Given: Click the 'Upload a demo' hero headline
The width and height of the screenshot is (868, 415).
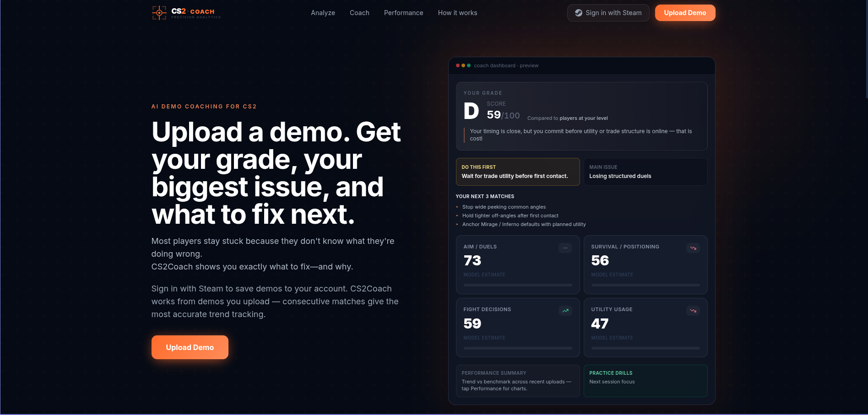Looking at the screenshot, I should click(276, 173).
